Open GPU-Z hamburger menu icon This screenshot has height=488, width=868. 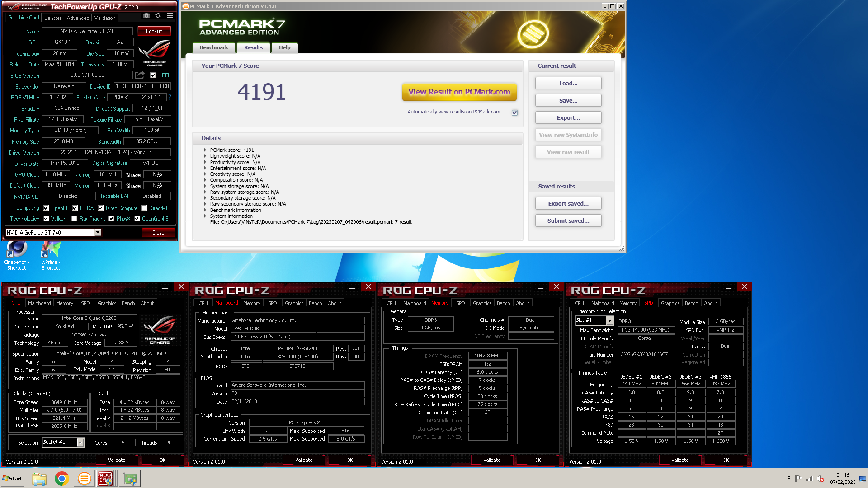tap(170, 15)
